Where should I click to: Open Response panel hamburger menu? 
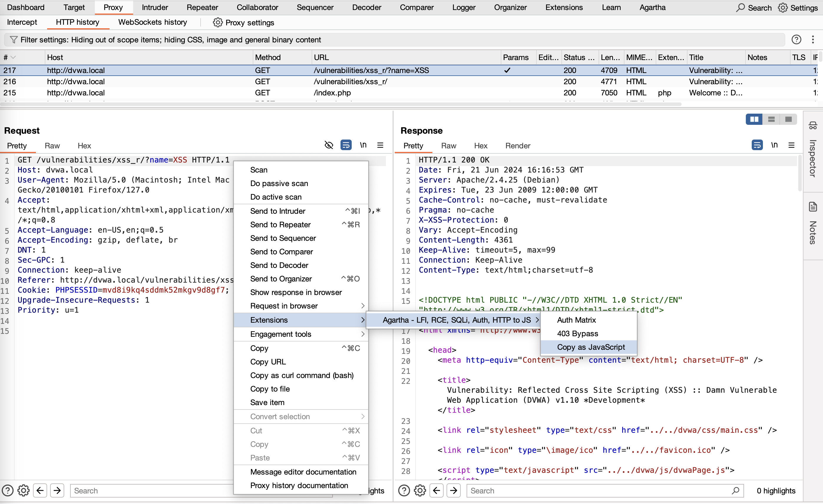[791, 145]
